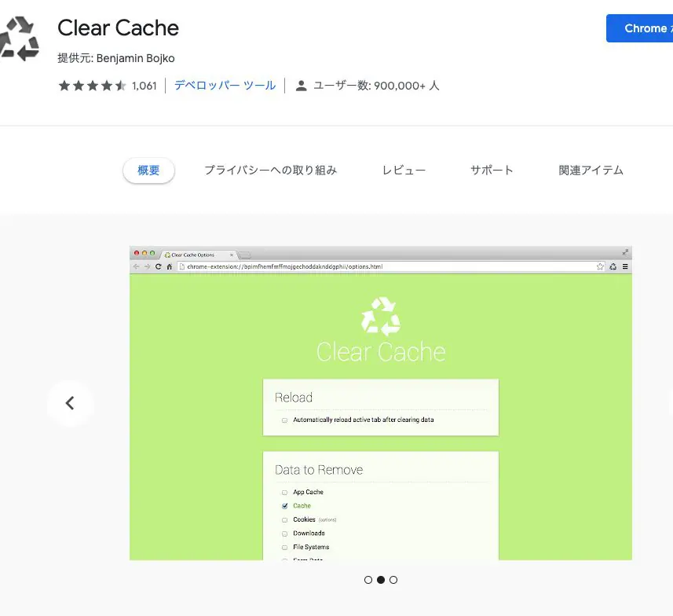The image size is (673, 616).
Task: Click the home icon in screenshot browser toolbar
Action: 169,267
